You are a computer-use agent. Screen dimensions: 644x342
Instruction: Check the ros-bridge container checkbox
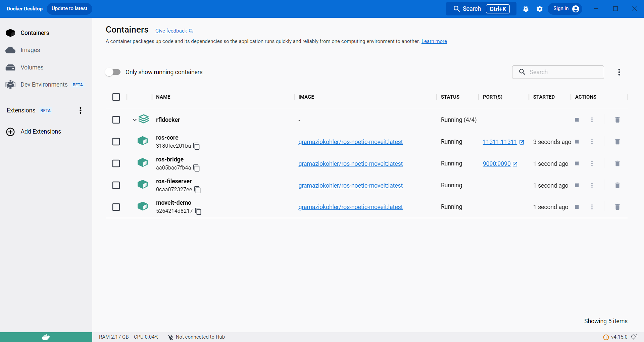116,163
